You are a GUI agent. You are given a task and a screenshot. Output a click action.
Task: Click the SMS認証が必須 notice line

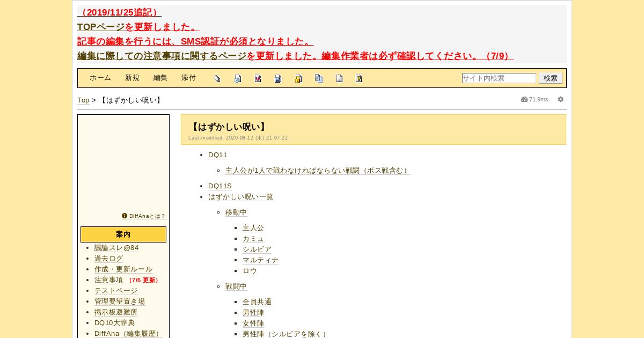click(x=195, y=41)
